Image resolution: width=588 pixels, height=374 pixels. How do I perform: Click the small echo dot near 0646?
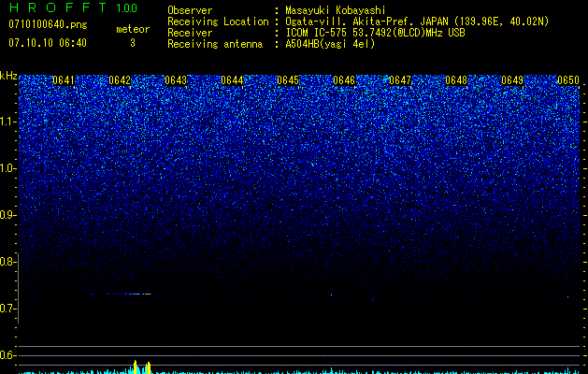pyautogui.click(x=332, y=295)
